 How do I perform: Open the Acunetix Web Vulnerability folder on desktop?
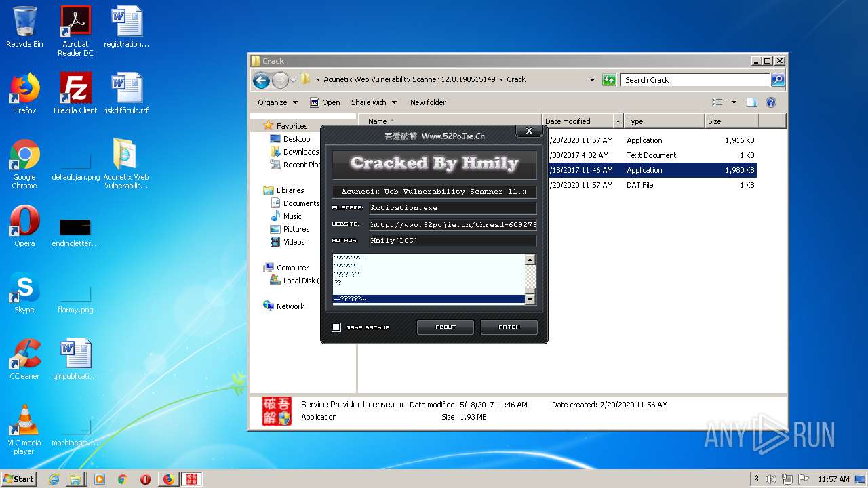pyautogui.click(x=126, y=163)
